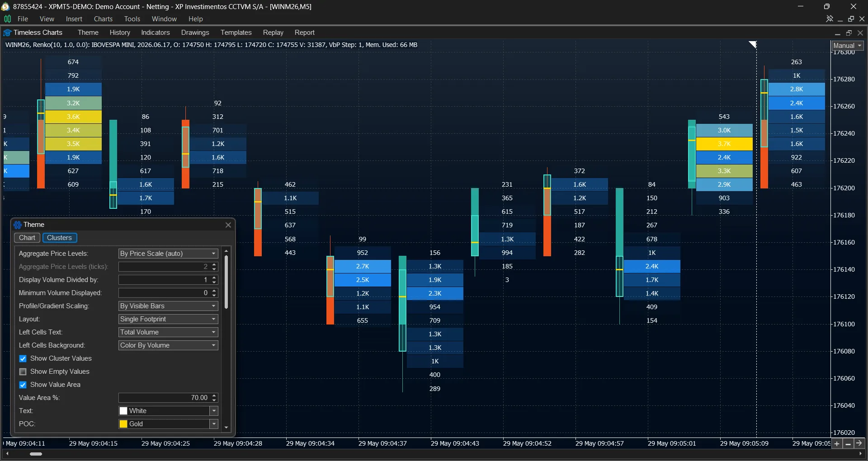Screen dimensions: 868x461
Task: Restore the Timeless Charts inner window
Action: pos(849,33)
